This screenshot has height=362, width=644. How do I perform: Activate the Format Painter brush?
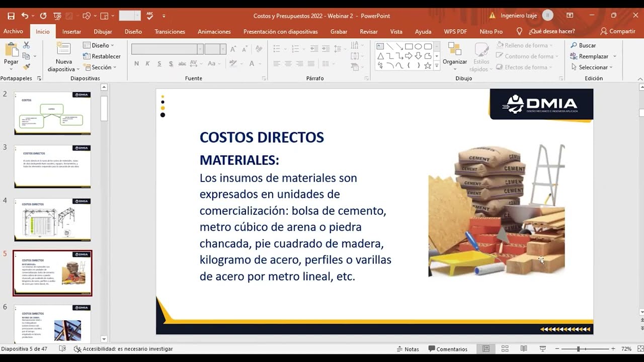[x=27, y=66]
